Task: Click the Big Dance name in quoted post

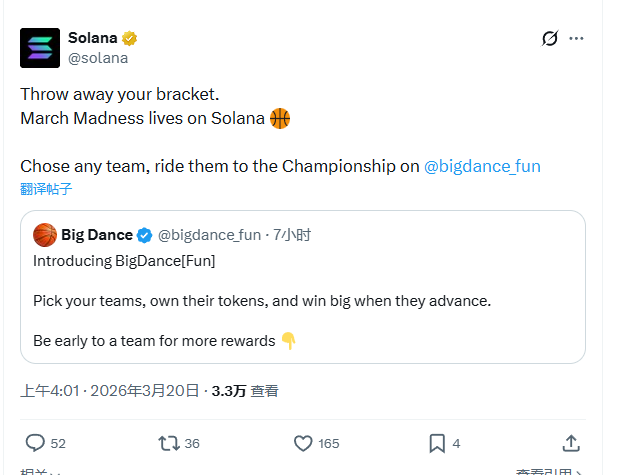Action: (97, 235)
